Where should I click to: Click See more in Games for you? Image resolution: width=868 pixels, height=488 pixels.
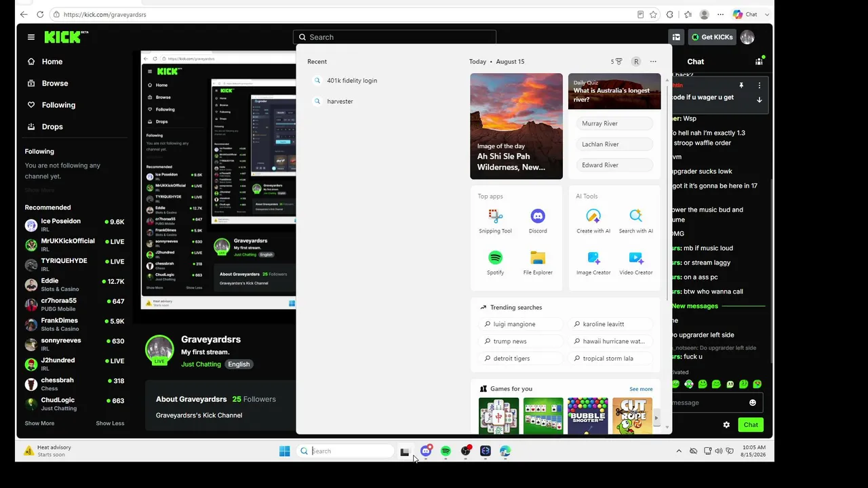pos(641,389)
